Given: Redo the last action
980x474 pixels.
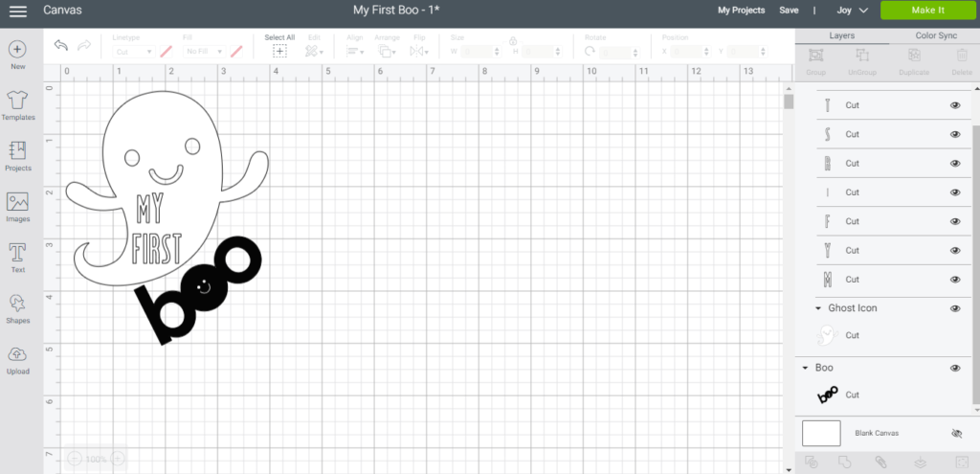Looking at the screenshot, I should (x=84, y=46).
